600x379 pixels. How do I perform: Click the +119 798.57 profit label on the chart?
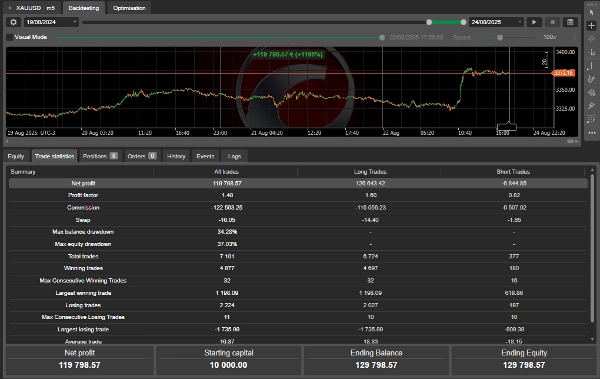point(288,54)
